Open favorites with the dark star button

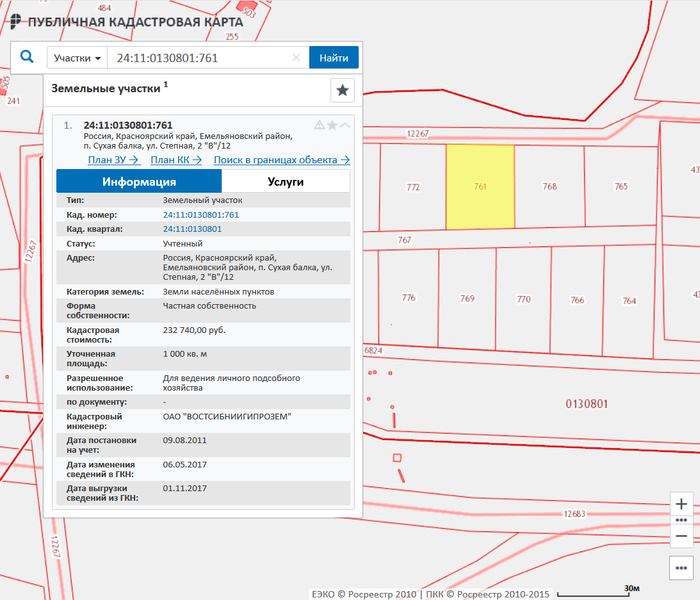(x=342, y=90)
